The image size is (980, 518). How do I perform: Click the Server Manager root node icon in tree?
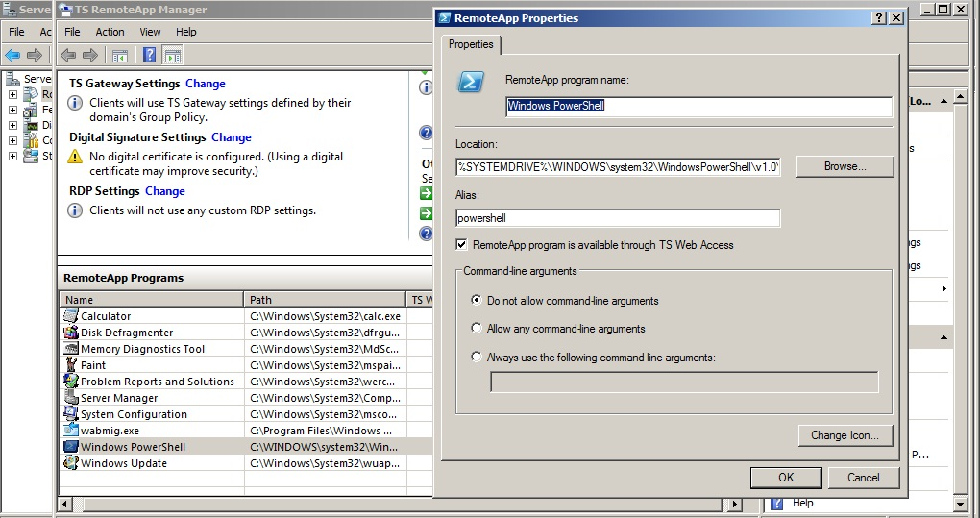click(x=13, y=79)
